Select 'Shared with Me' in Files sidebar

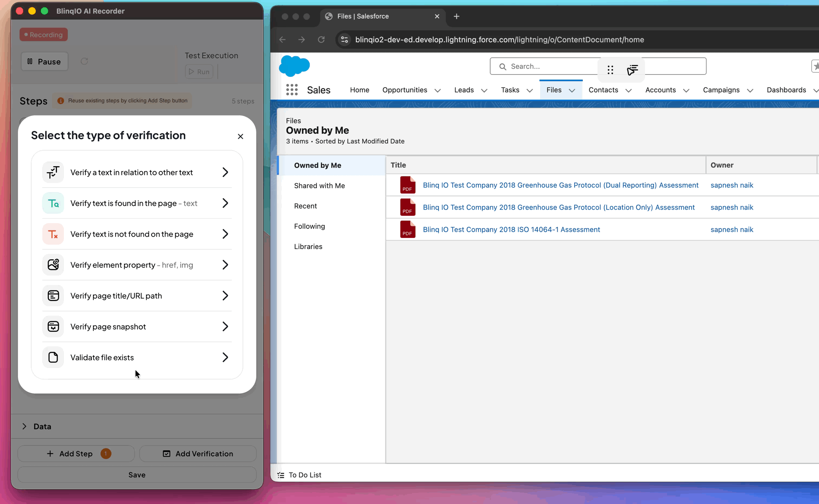pos(319,185)
